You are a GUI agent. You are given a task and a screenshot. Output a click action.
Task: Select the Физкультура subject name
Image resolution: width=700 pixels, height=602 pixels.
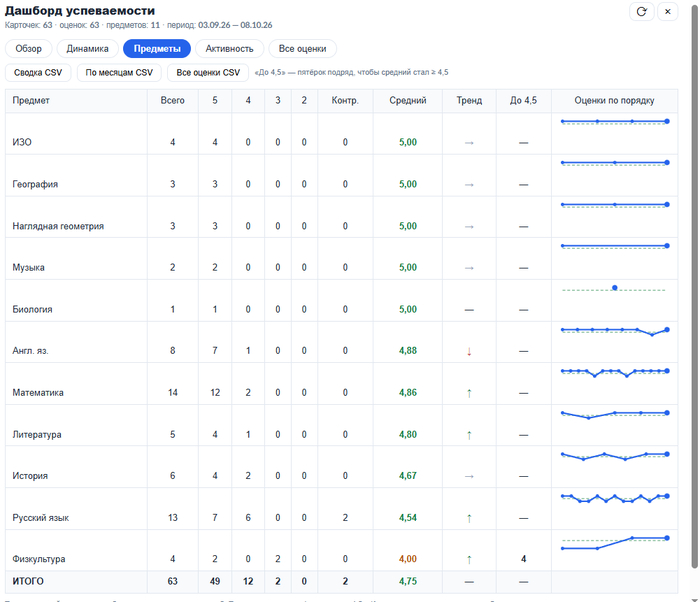click(39, 559)
